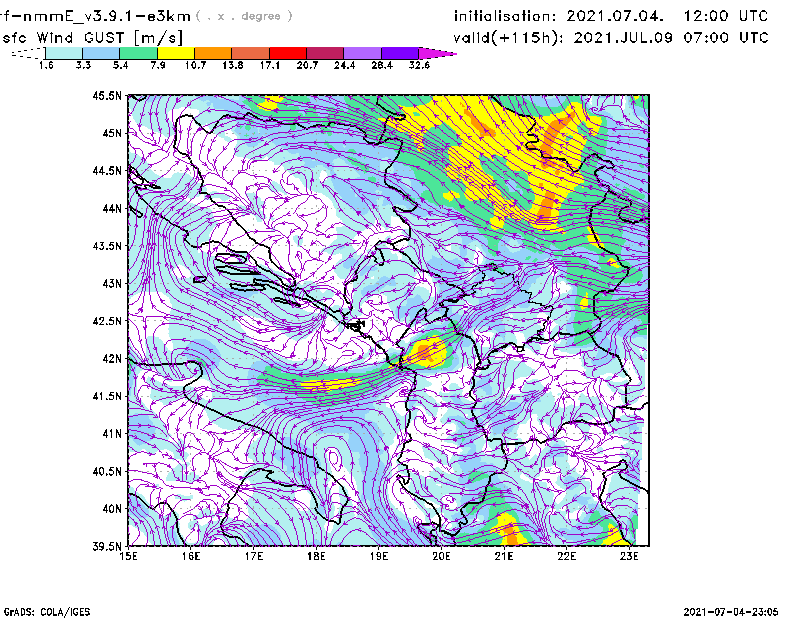Click the 23E longitude label
This screenshot has height=618, width=800.
629,556
